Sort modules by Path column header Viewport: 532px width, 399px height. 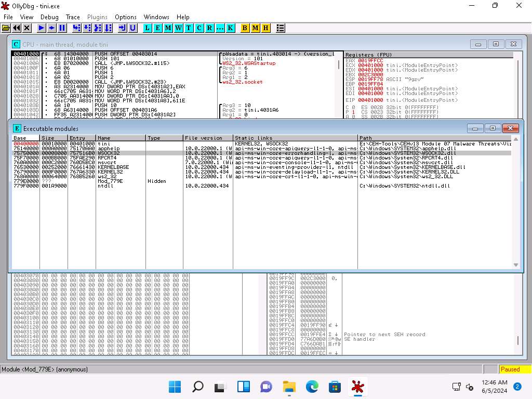[x=434, y=138]
